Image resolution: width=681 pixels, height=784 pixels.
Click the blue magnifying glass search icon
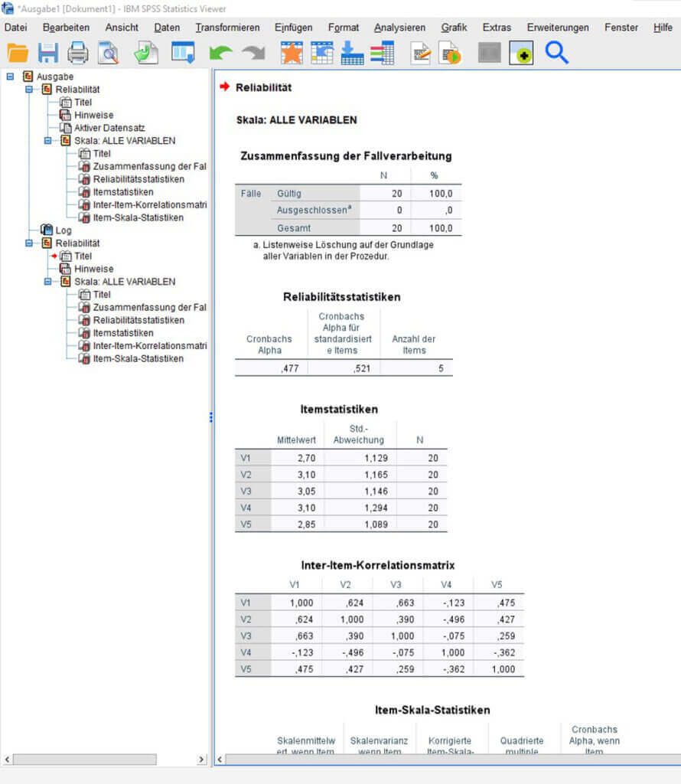tap(556, 53)
